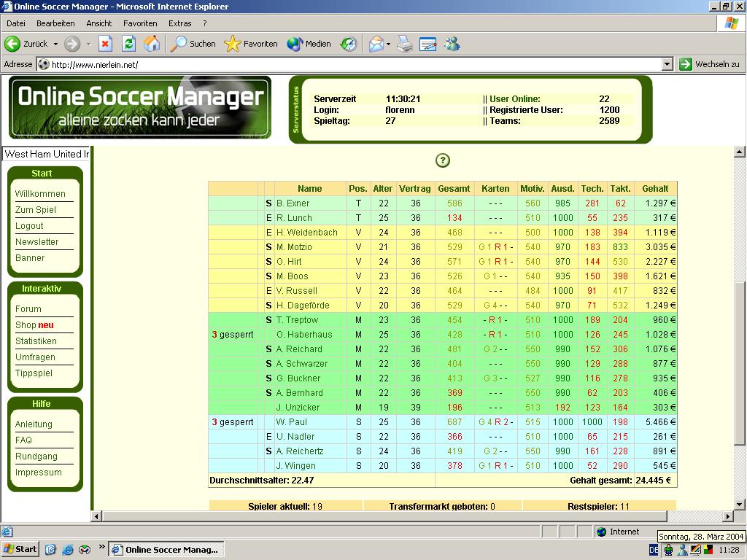Image resolution: width=747 pixels, height=560 pixels.
Task: Expand the back button history dropdown
Action: point(55,44)
